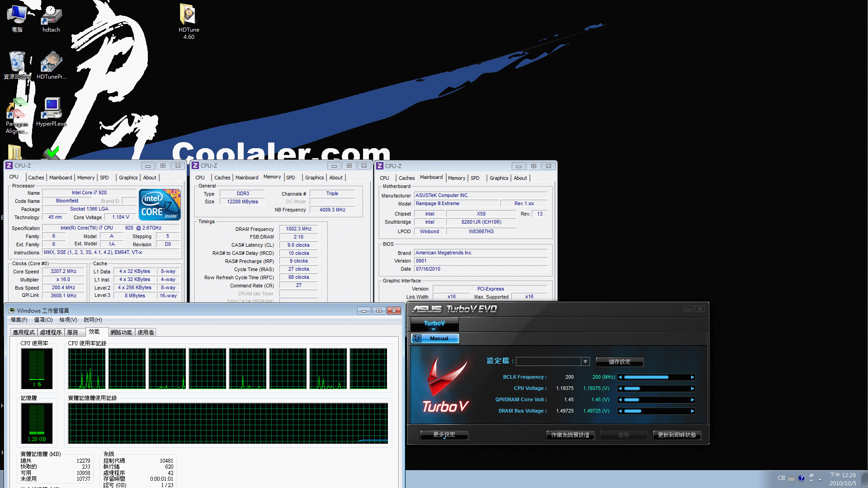Click the Intel Core i7 inside logo
The image size is (868, 488).
[160, 205]
